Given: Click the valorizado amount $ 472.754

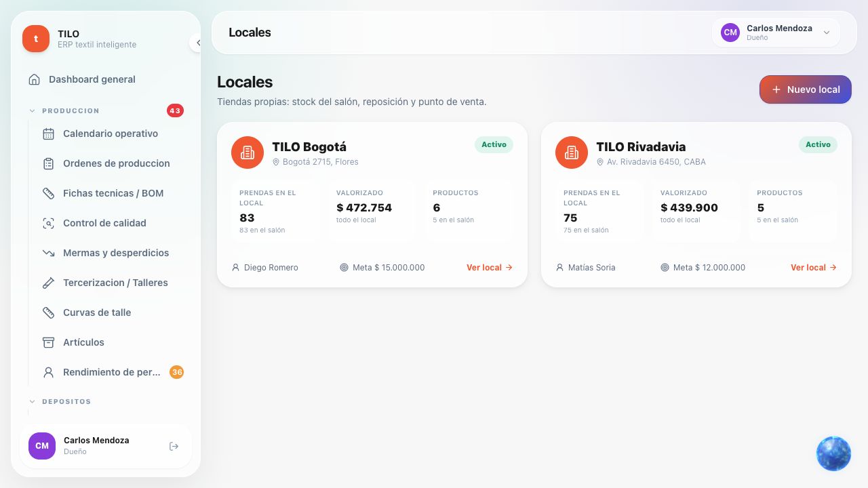Looking at the screenshot, I should click(364, 207).
